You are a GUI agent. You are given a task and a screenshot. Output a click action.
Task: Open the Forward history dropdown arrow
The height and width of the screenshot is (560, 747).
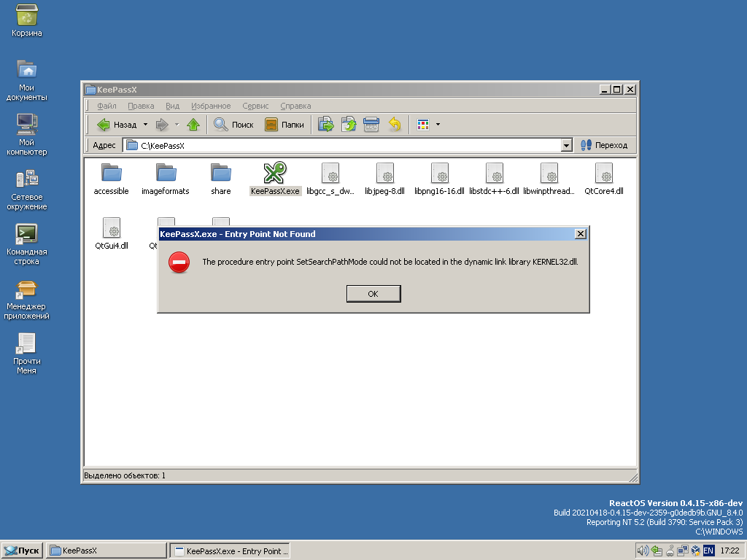click(x=177, y=125)
